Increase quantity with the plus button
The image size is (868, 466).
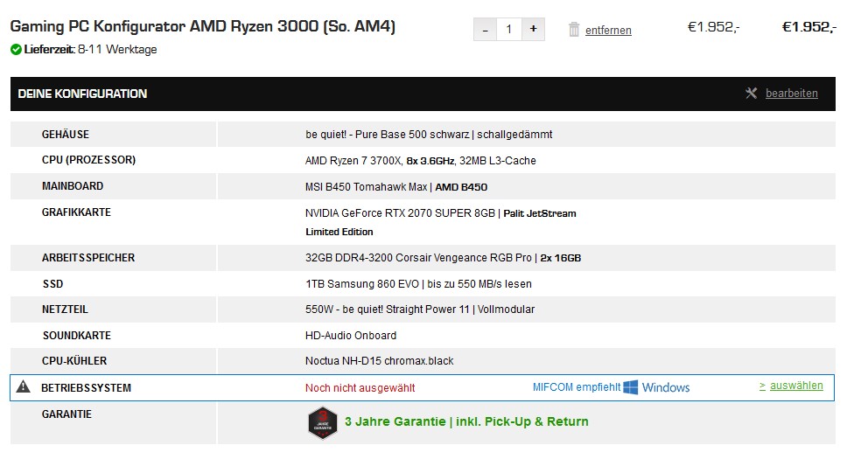(x=533, y=30)
